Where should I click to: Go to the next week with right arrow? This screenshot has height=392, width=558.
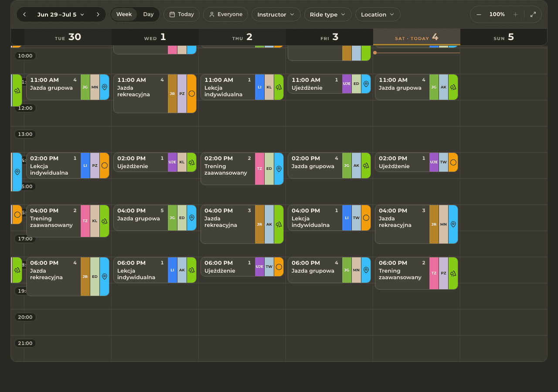coord(98,14)
